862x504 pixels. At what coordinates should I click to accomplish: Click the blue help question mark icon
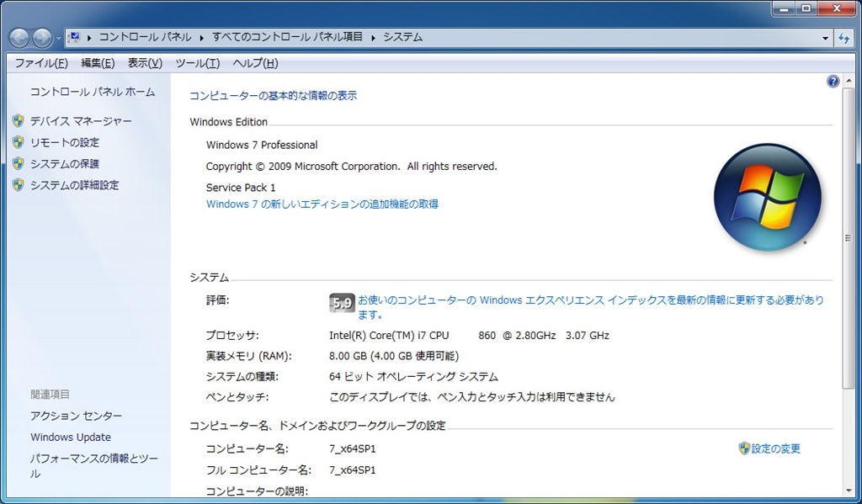click(833, 82)
